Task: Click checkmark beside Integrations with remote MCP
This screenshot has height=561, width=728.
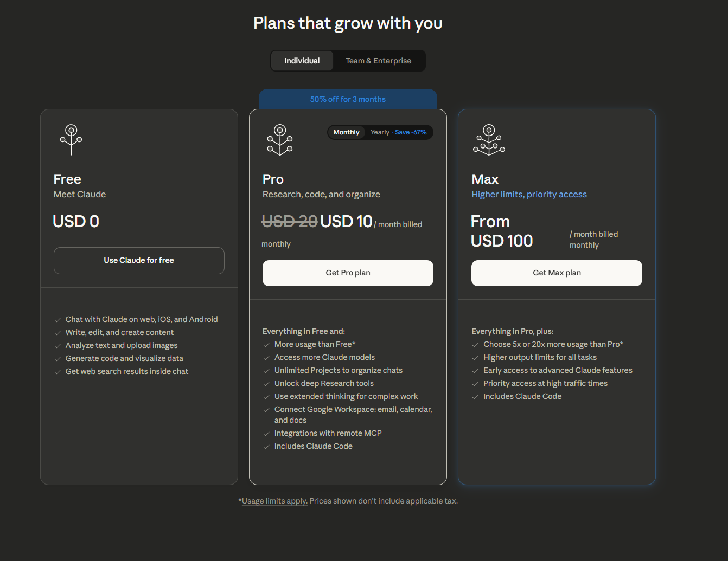Action: [x=266, y=434]
